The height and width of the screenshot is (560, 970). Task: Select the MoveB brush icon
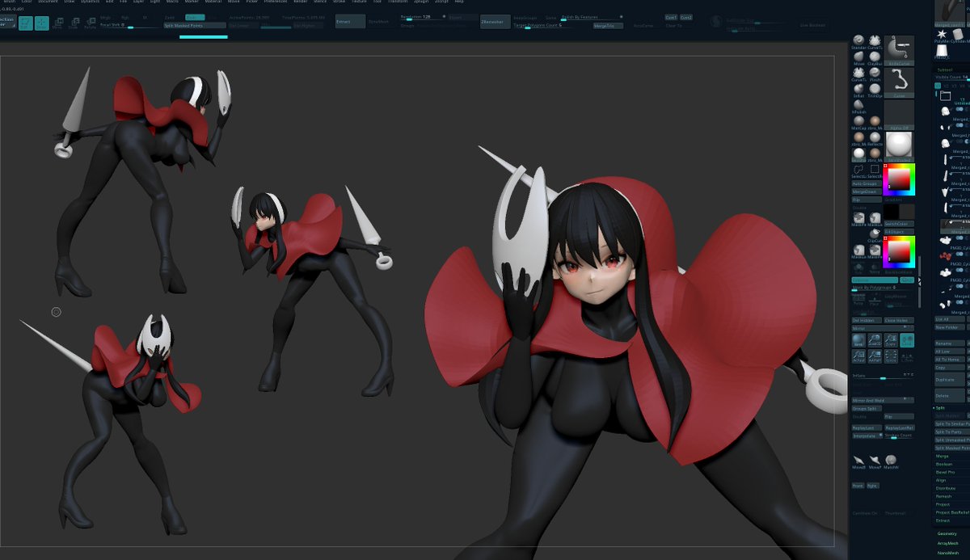click(x=858, y=461)
